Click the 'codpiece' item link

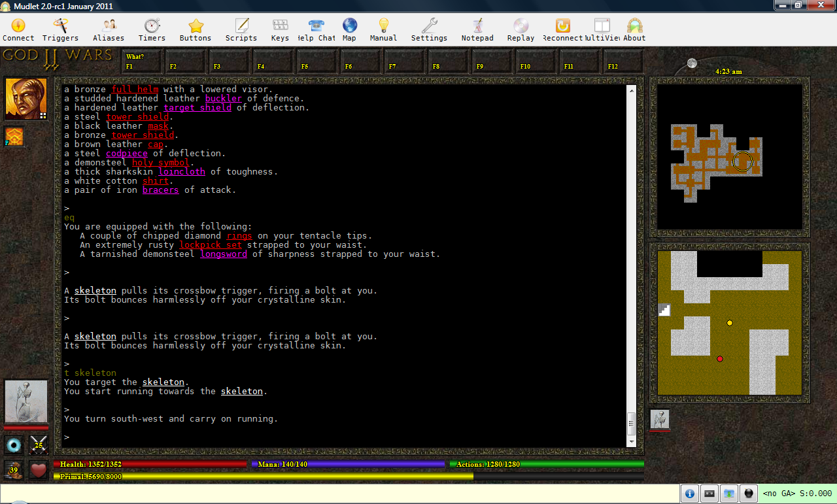pos(127,154)
